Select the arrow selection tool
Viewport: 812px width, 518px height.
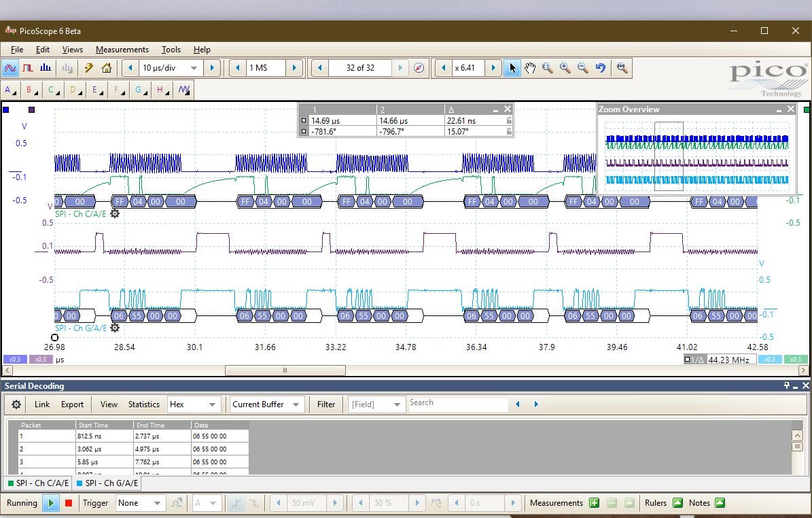pos(512,68)
